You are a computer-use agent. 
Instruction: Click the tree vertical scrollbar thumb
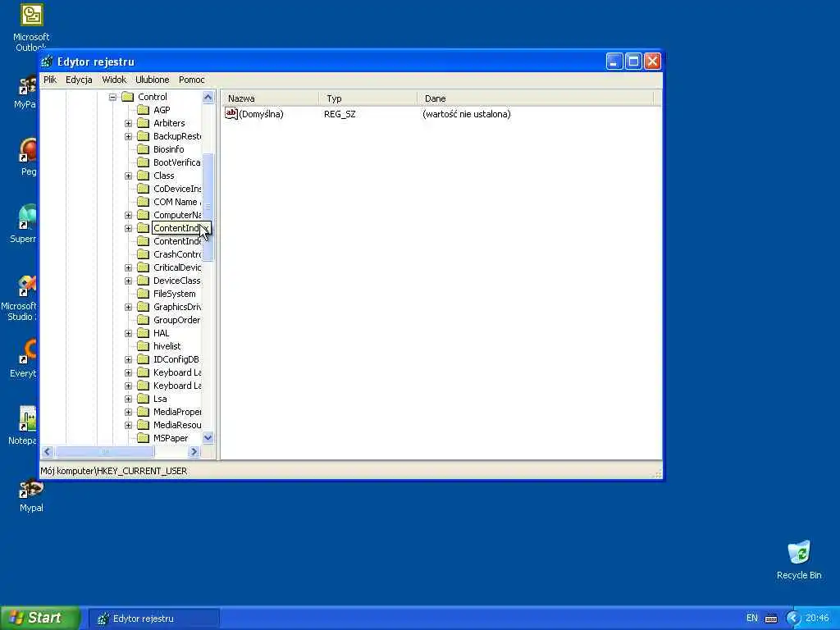tap(208, 207)
